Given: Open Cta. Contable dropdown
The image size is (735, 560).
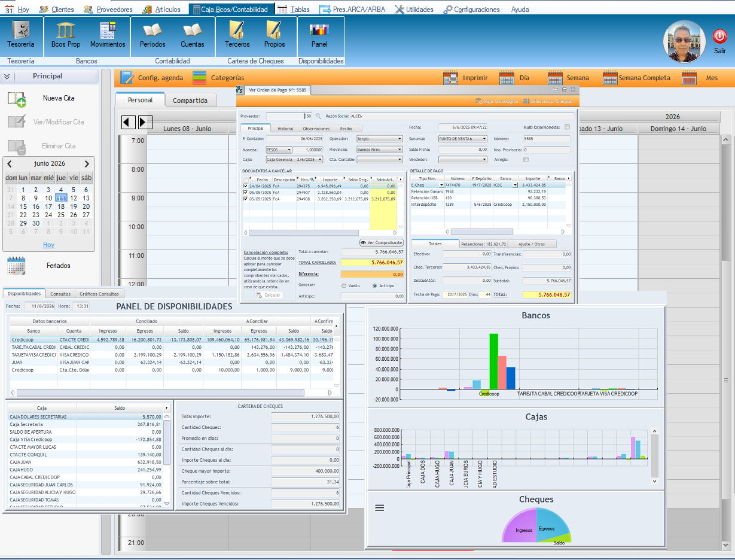Looking at the screenshot, I should pos(379,160).
